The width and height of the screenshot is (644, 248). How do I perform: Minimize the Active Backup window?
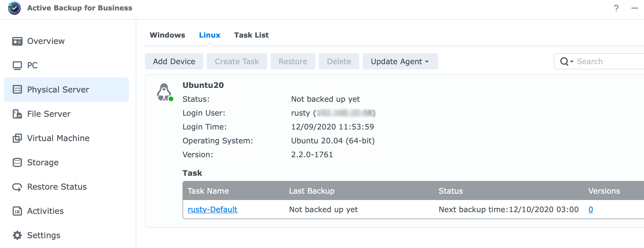click(x=634, y=8)
